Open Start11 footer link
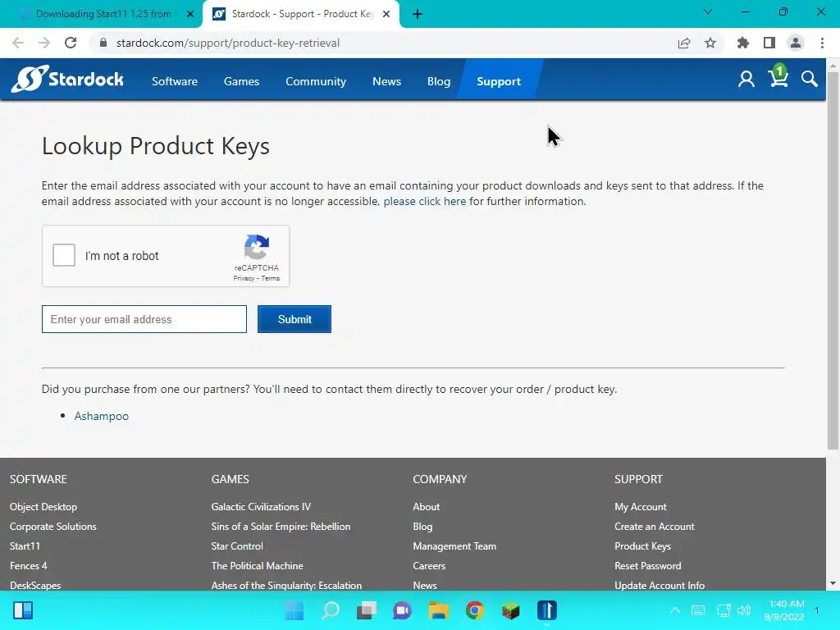Screen dimensions: 840x630 pyautogui.click(x=25, y=546)
